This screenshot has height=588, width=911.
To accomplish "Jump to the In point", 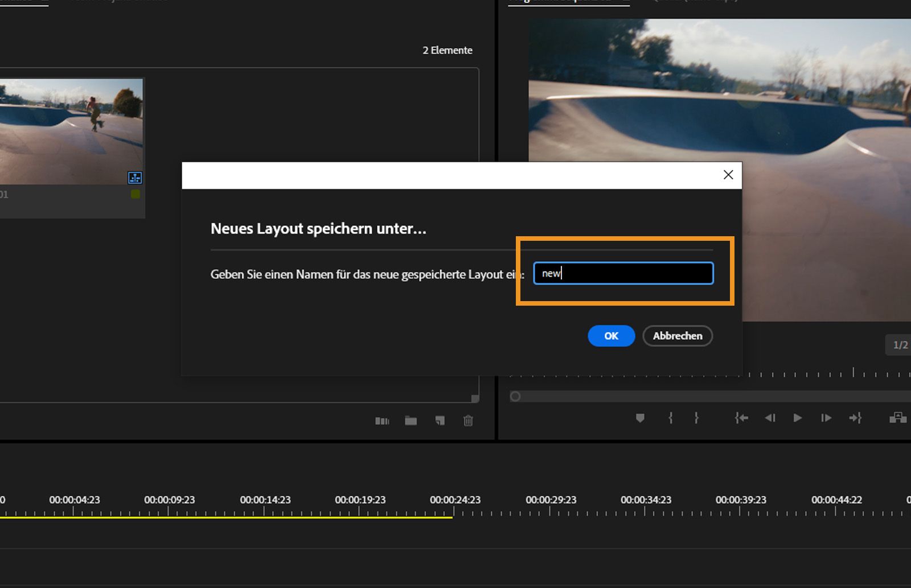I will (x=741, y=418).
